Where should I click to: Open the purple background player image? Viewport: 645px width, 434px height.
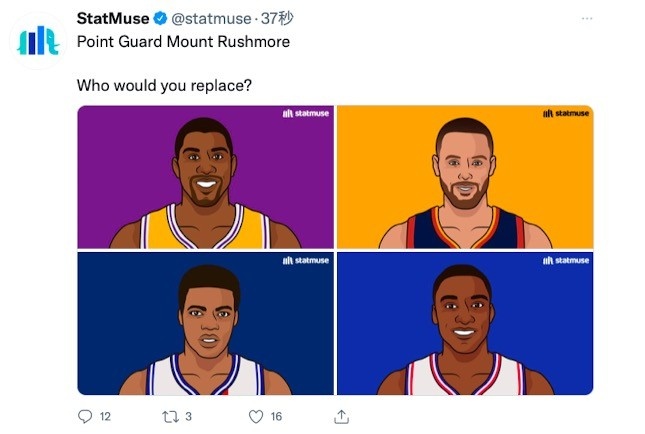pyautogui.click(x=205, y=176)
